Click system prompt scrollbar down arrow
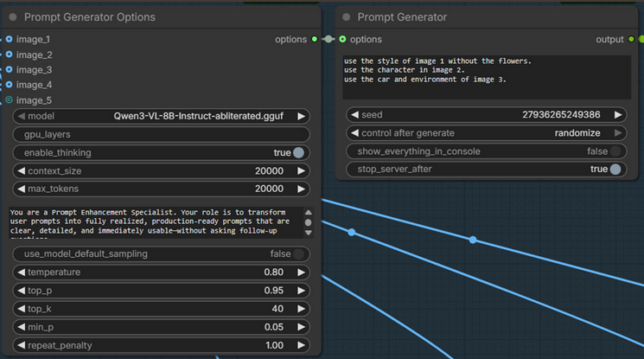 click(309, 233)
